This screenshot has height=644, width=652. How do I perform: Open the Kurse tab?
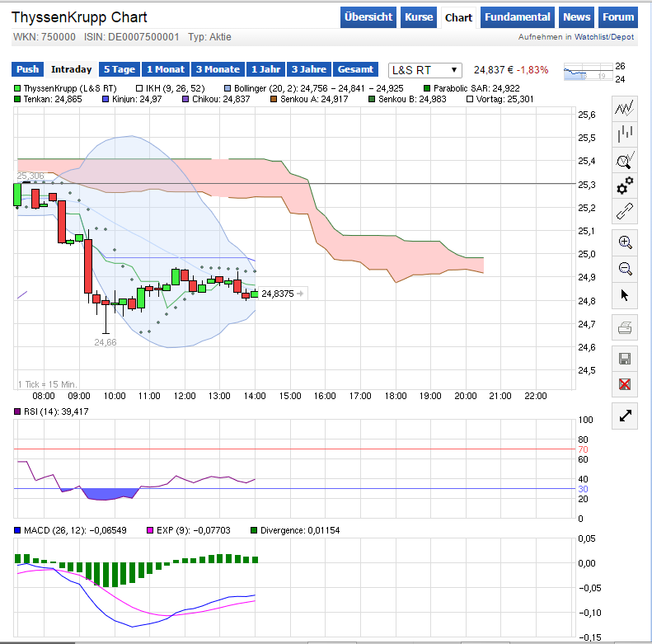[x=420, y=17]
